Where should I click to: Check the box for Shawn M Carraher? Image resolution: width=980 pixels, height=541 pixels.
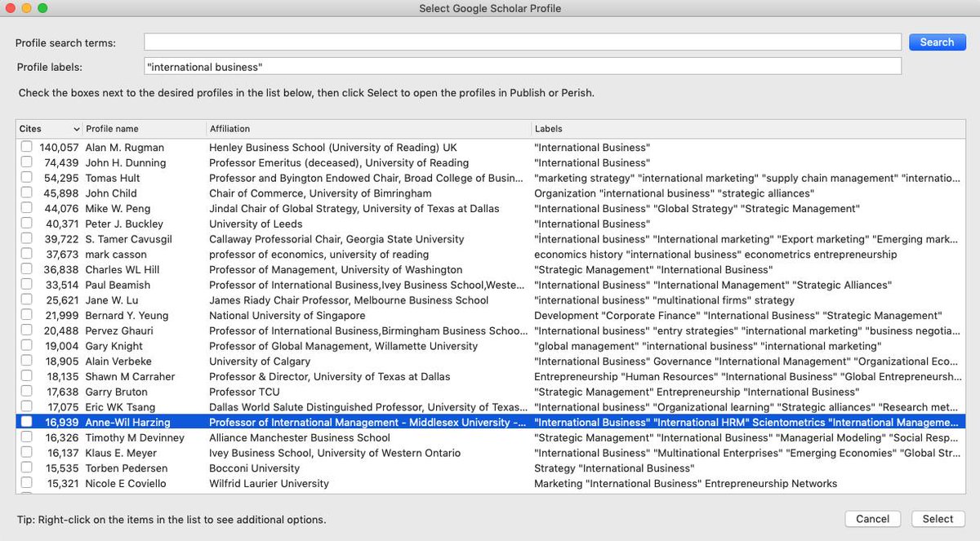(27, 376)
